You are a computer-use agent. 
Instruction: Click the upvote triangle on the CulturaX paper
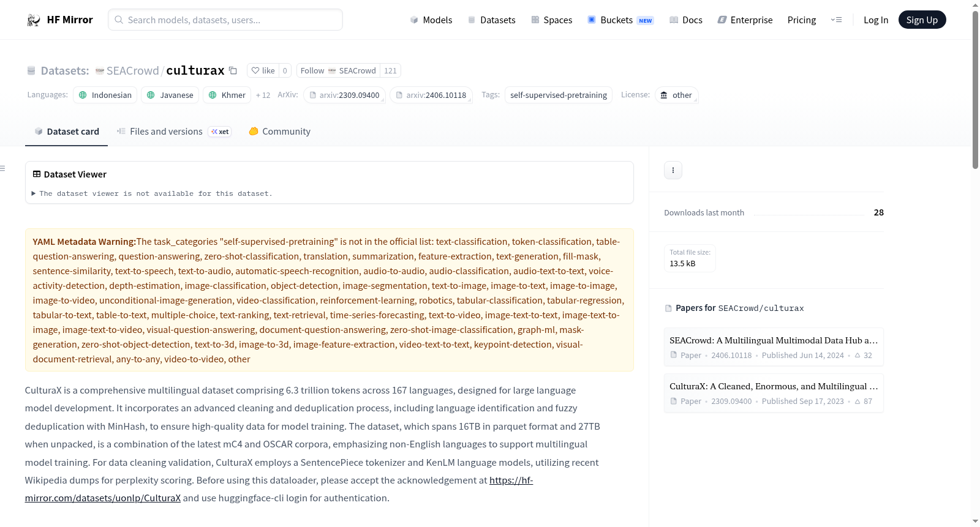coord(858,402)
